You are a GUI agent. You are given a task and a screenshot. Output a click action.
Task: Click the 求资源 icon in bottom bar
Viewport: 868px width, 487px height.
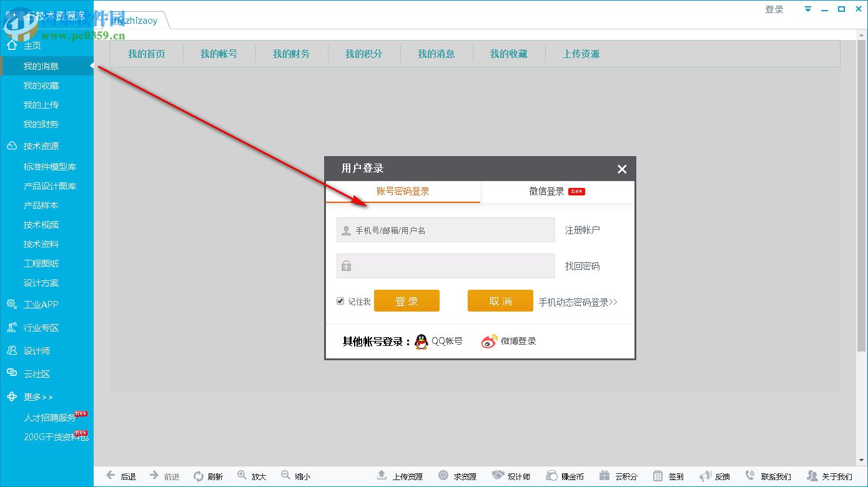point(443,476)
